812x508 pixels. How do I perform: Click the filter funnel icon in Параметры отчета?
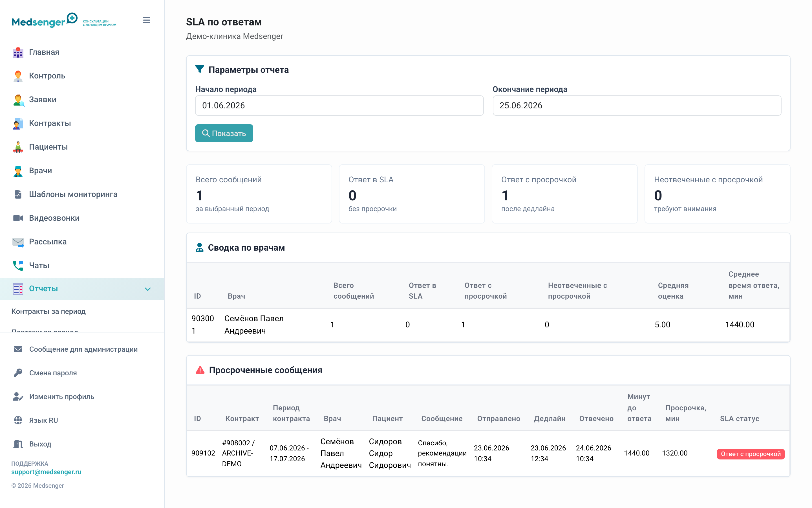click(x=200, y=69)
